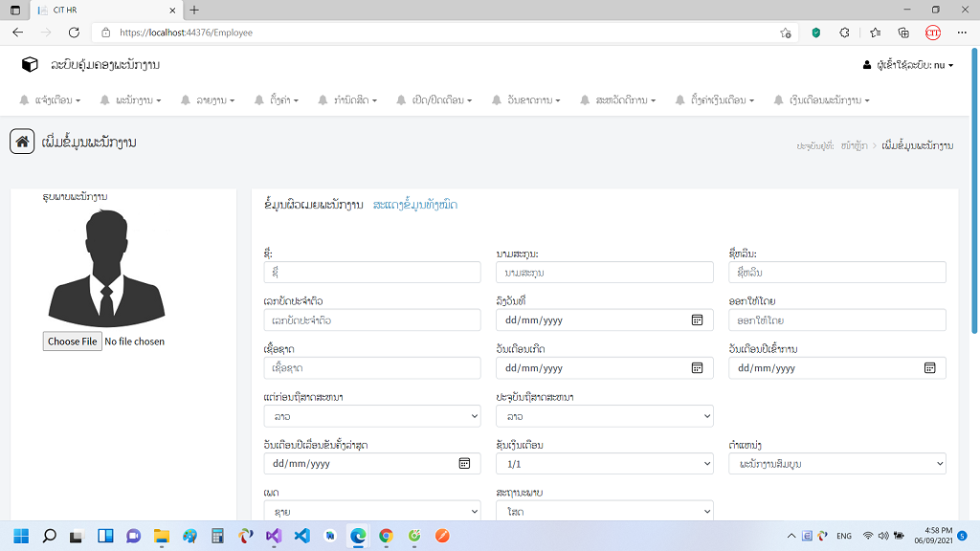The width and height of the screenshot is (980, 551).
Task: Click the ສະແດງຂໍ້ມູນທັງໝົດ link
Action: [415, 205]
